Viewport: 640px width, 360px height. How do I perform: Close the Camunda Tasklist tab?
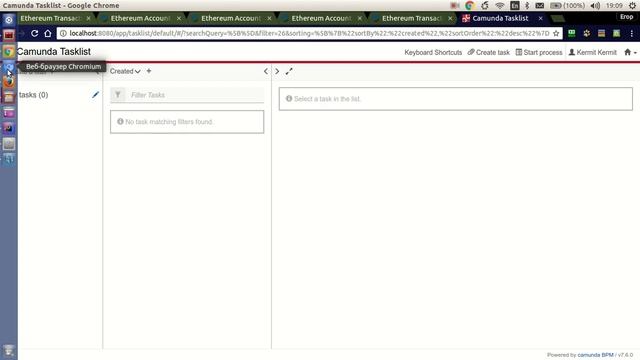[x=540, y=18]
